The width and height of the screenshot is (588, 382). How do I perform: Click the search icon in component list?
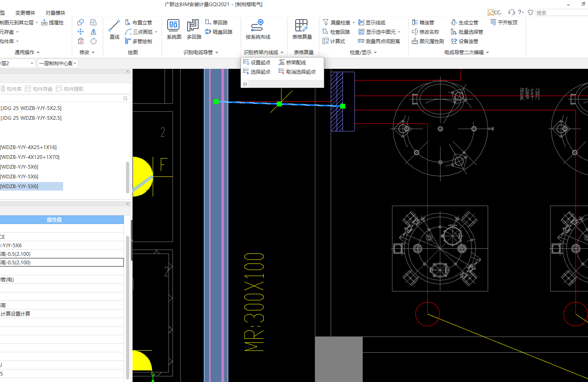[125, 98]
